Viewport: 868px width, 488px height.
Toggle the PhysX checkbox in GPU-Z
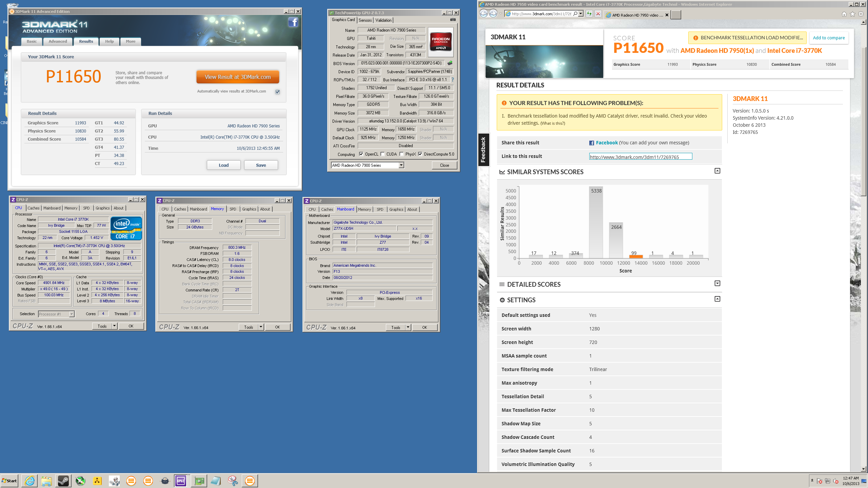pyautogui.click(x=401, y=154)
